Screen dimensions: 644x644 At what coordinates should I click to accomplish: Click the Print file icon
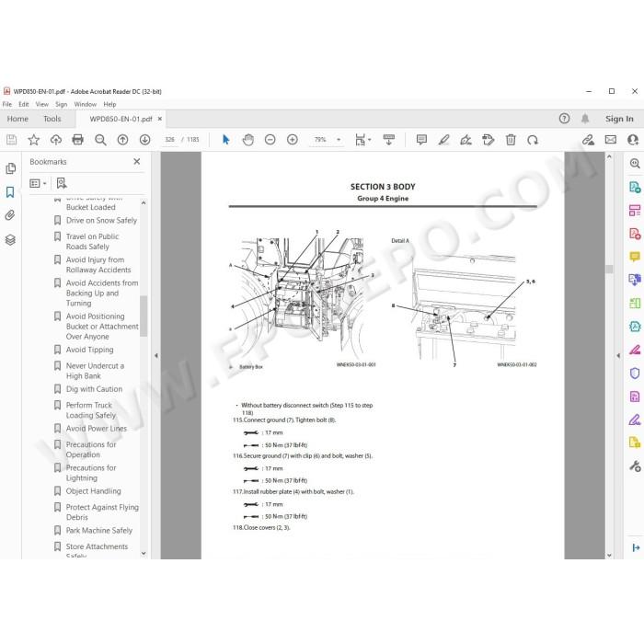click(77, 140)
